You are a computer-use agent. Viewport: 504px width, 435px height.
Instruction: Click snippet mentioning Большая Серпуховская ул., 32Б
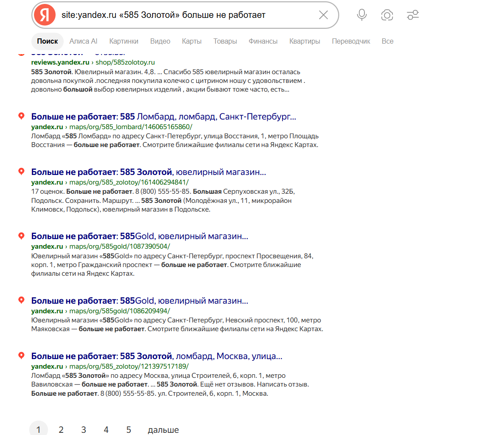coord(163,200)
